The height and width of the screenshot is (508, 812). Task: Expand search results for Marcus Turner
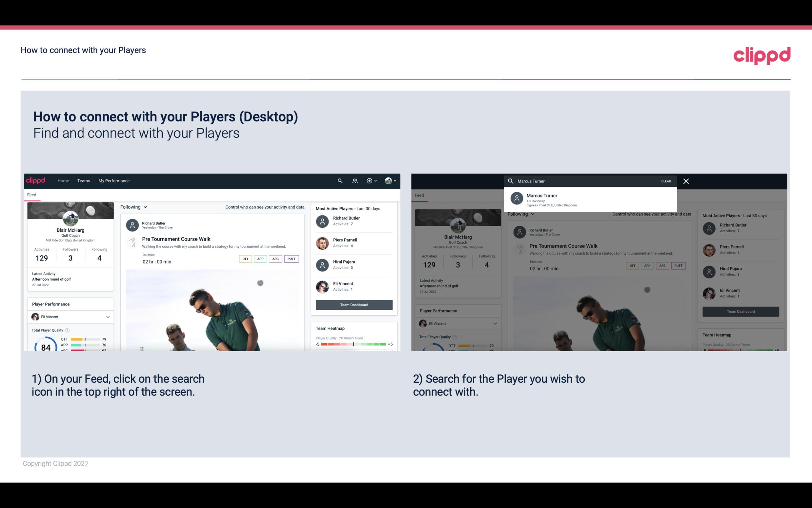tap(589, 200)
